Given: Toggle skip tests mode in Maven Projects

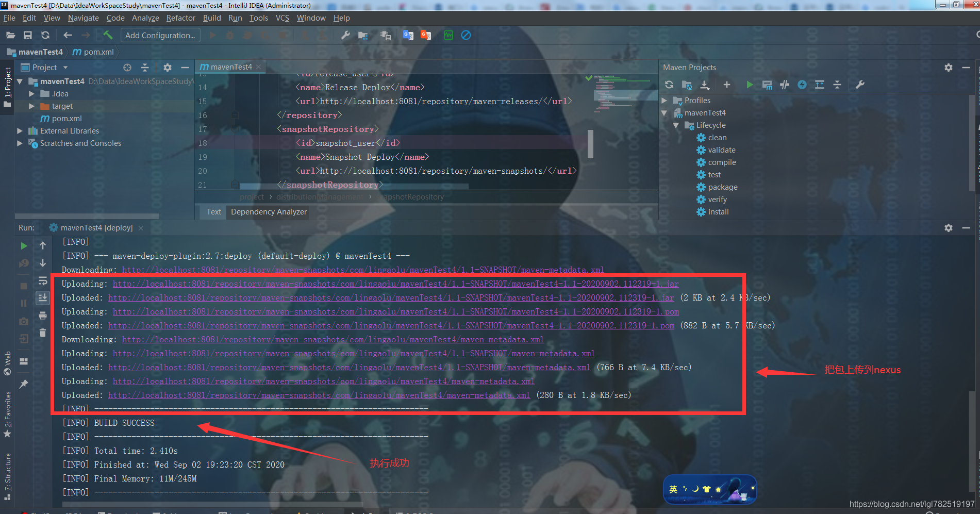Looking at the screenshot, I should tap(802, 85).
